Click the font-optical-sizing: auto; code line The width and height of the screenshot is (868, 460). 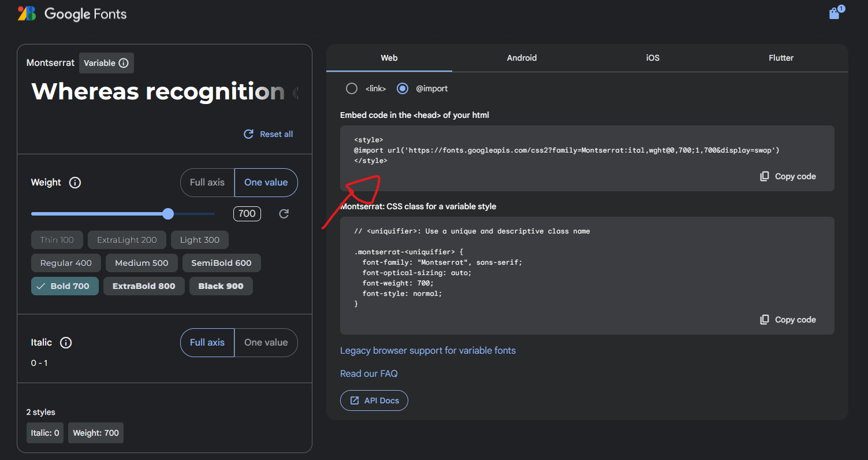click(417, 273)
